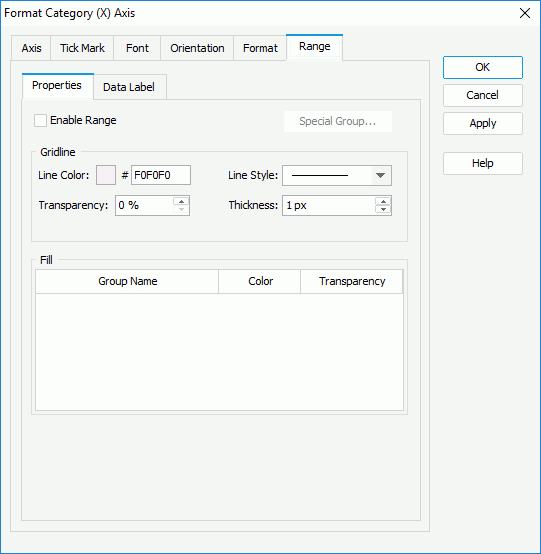Open the Line Color swatch picker

[x=106, y=175]
